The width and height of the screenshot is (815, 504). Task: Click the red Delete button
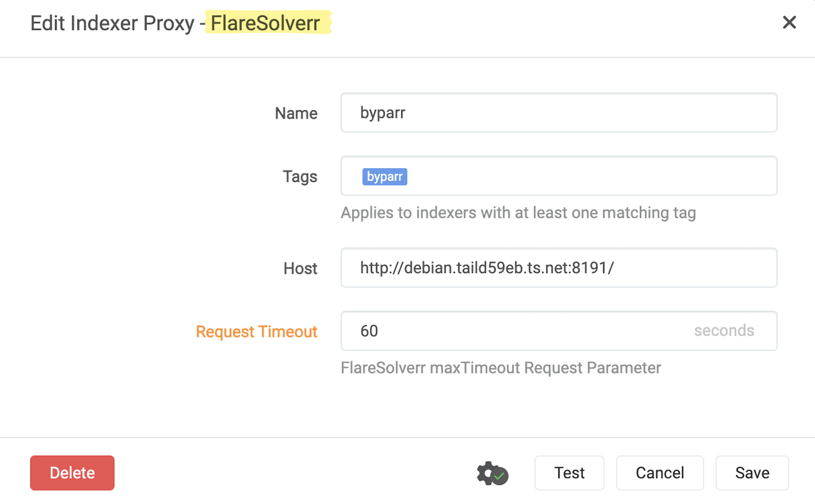point(72,473)
